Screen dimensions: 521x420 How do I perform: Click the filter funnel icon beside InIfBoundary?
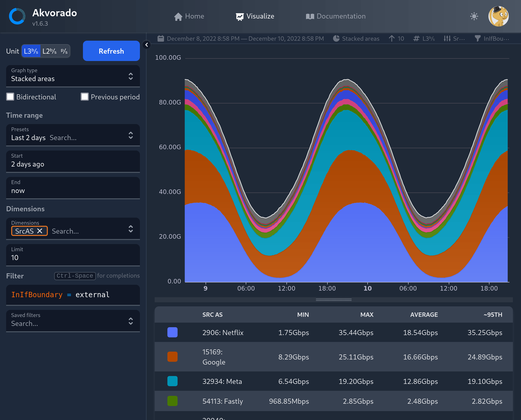(478, 38)
